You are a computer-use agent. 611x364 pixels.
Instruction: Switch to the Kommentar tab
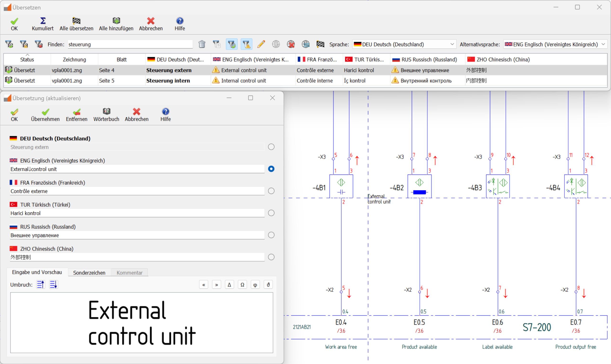click(129, 273)
